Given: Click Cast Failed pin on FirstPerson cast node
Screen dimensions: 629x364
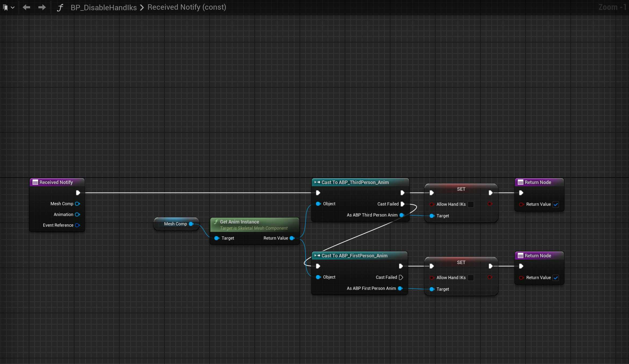Looking at the screenshot, I should point(401,277).
